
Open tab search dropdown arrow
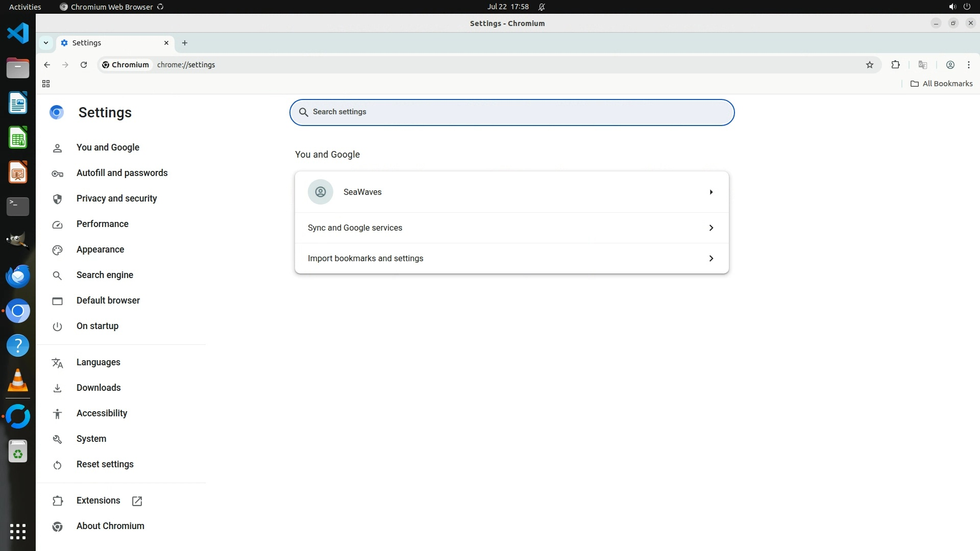[x=46, y=43]
